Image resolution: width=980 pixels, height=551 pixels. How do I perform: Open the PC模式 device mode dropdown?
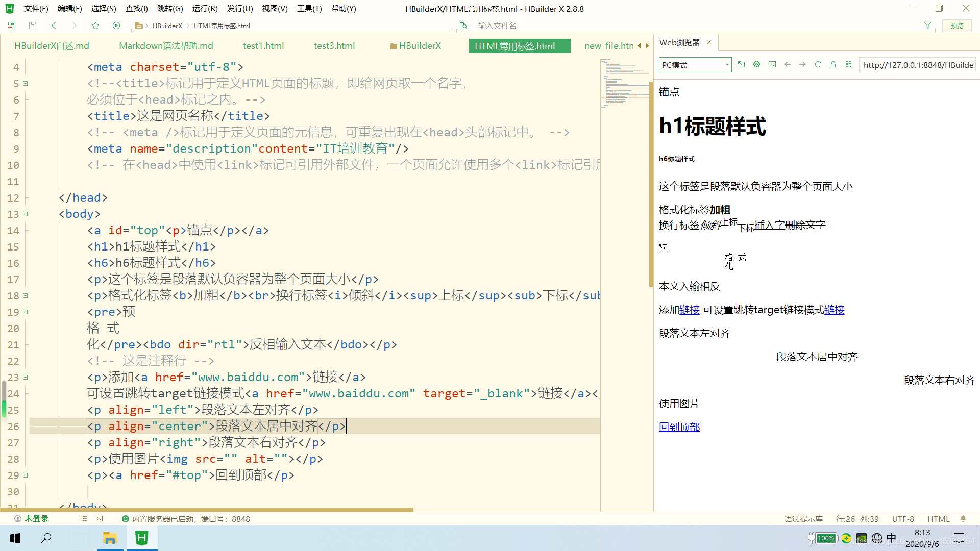695,65
